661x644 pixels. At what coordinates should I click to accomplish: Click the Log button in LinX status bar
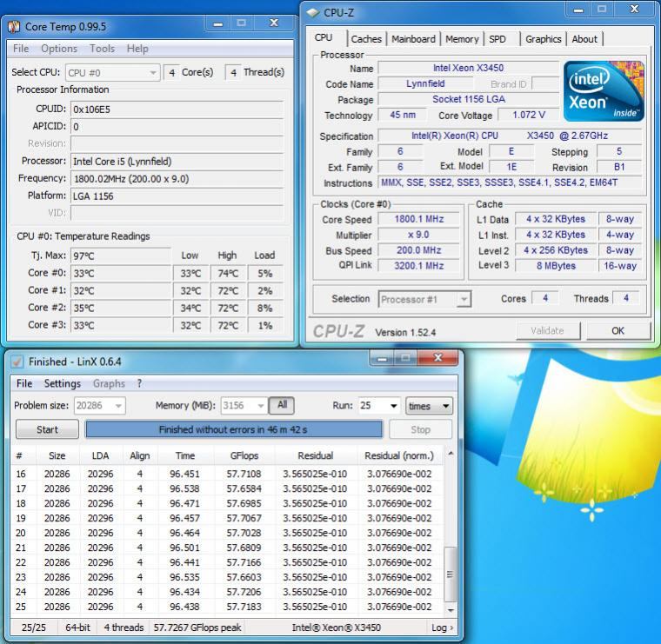(442, 627)
